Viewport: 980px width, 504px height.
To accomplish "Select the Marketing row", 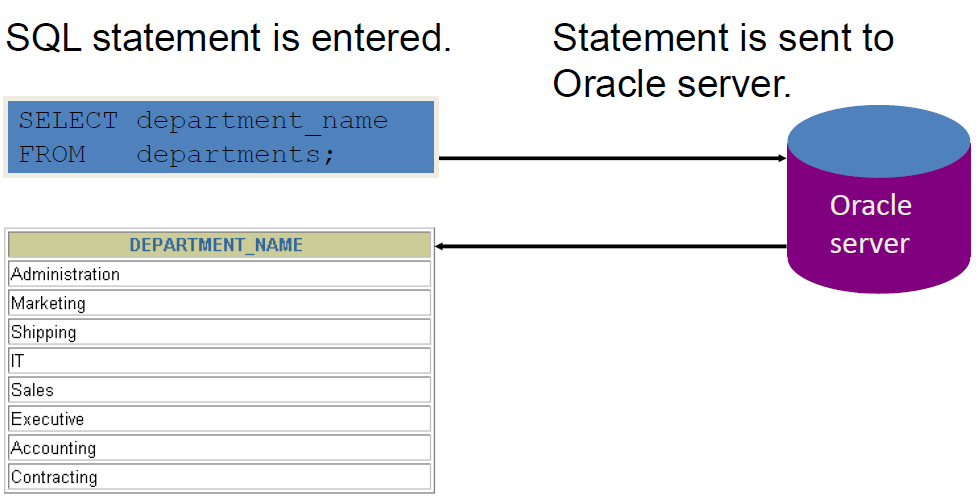I will (219, 303).
